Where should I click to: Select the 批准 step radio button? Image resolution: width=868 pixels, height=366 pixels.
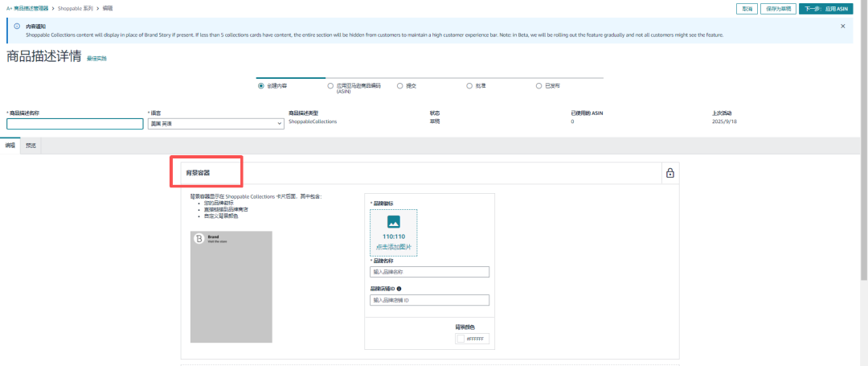pyautogui.click(x=469, y=84)
